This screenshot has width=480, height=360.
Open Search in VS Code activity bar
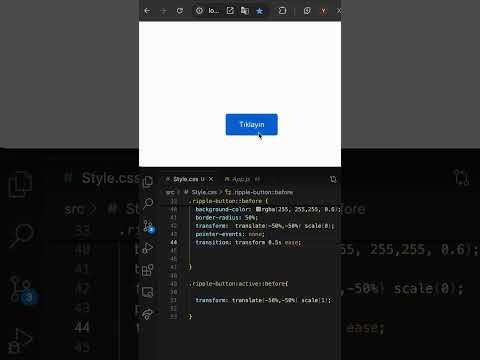coord(148,203)
